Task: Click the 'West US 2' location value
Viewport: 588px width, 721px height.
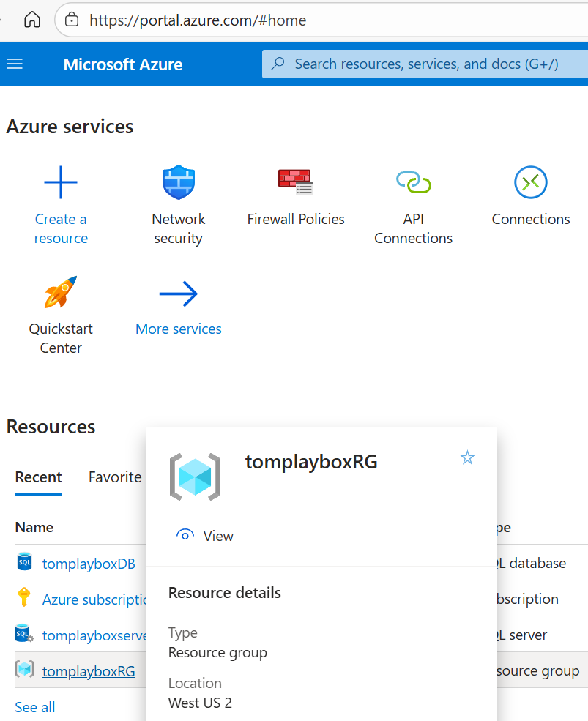Action: 200,703
